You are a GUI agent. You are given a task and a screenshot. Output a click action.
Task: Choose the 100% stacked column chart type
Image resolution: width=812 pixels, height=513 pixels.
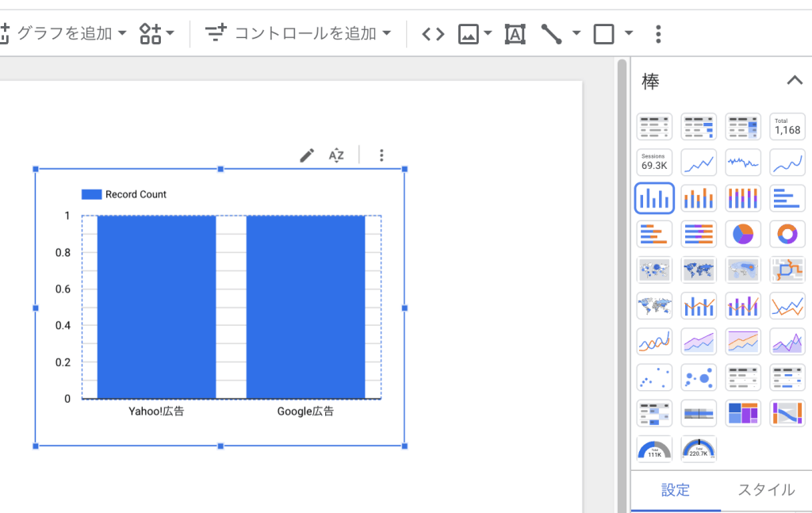click(743, 197)
